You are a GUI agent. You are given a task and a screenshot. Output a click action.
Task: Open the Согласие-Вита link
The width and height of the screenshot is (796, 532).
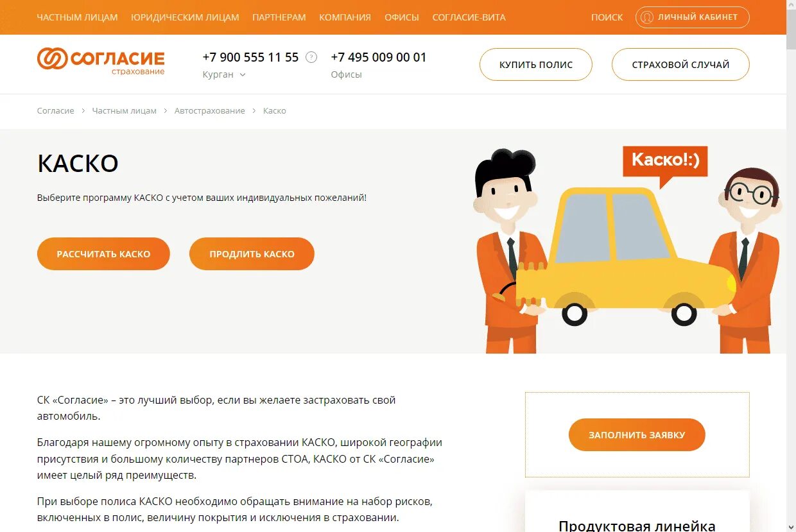tap(469, 17)
